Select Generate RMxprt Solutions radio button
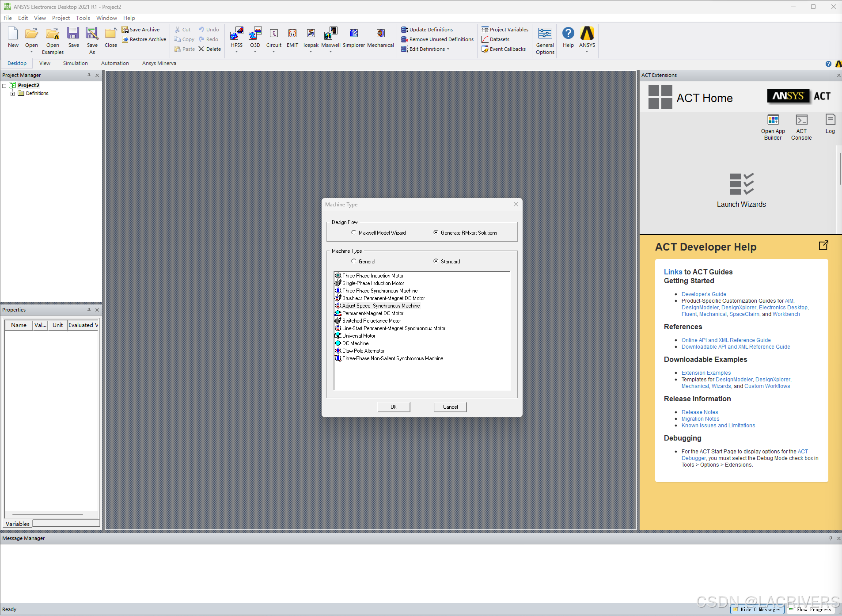 436,232
